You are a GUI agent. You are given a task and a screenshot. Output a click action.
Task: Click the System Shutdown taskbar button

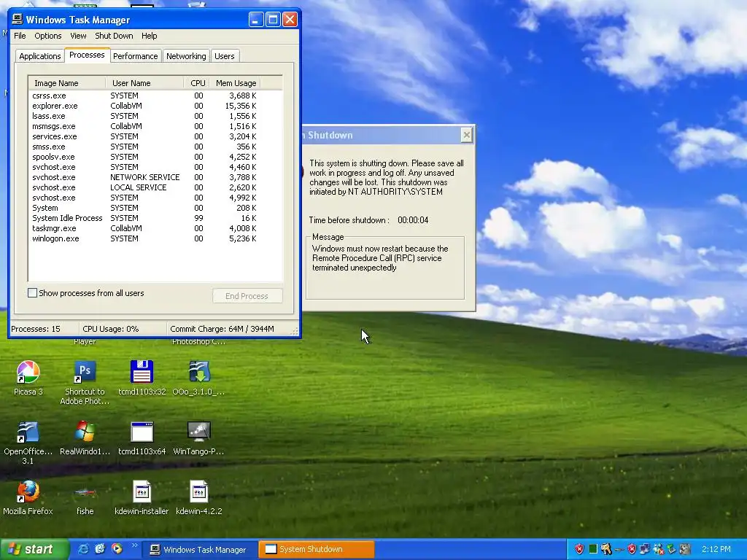317,550
